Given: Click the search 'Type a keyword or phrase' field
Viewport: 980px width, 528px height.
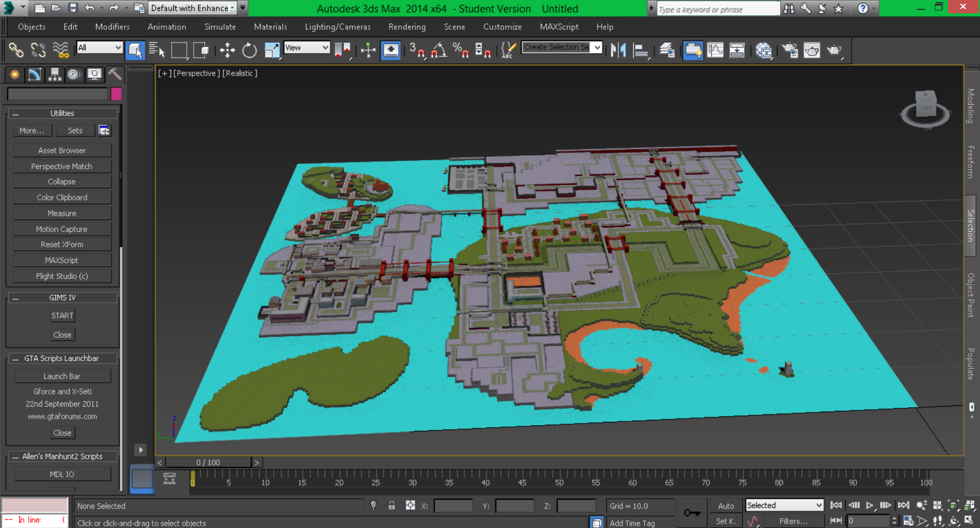Looking at the screenshot, I should pos(718,9).
